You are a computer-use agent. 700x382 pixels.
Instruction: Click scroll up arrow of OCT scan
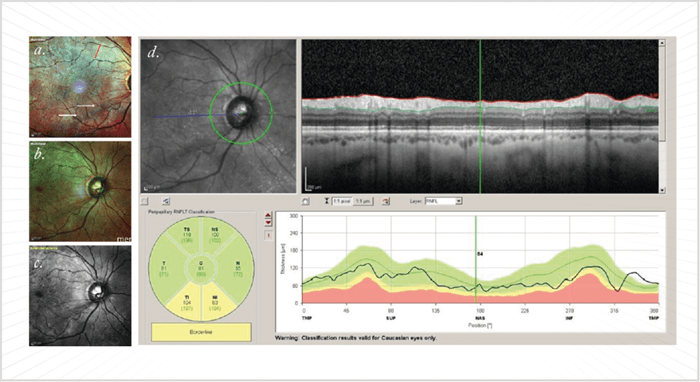click(662, 43)
